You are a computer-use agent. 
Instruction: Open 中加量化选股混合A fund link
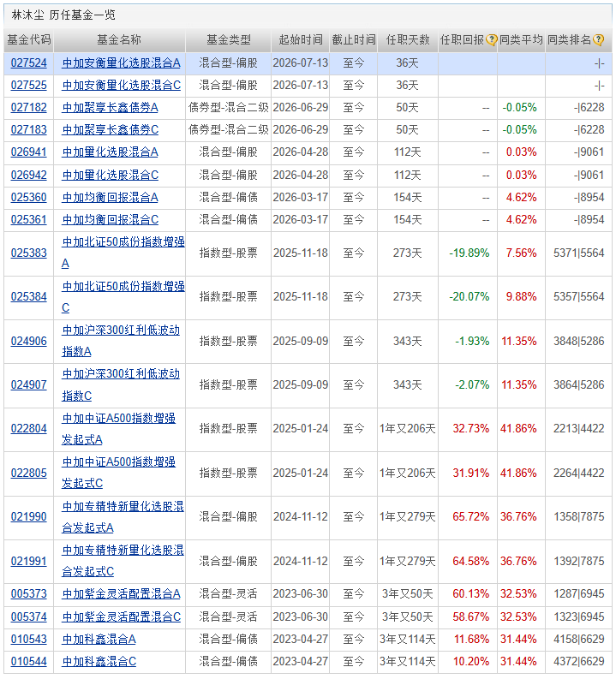(x=110, y=152)
